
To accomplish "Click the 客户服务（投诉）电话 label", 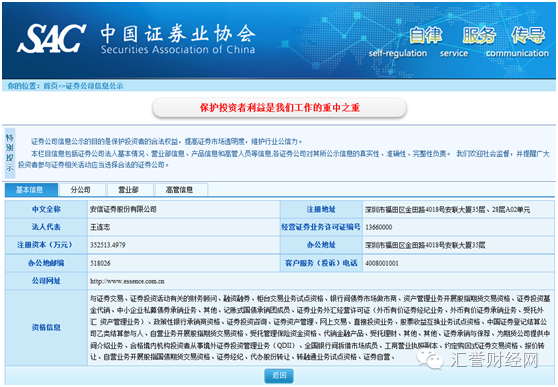I will (x=321, y=263).
